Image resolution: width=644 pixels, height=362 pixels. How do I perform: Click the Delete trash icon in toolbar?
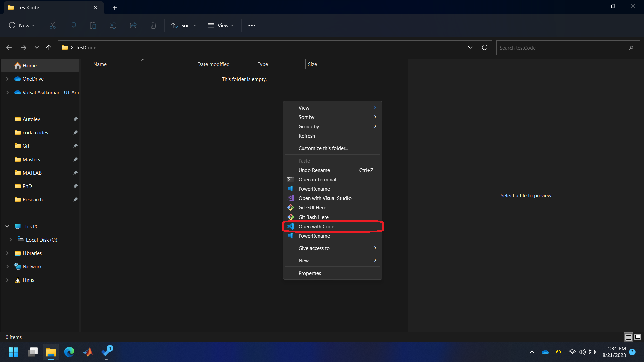click(153, 25)
